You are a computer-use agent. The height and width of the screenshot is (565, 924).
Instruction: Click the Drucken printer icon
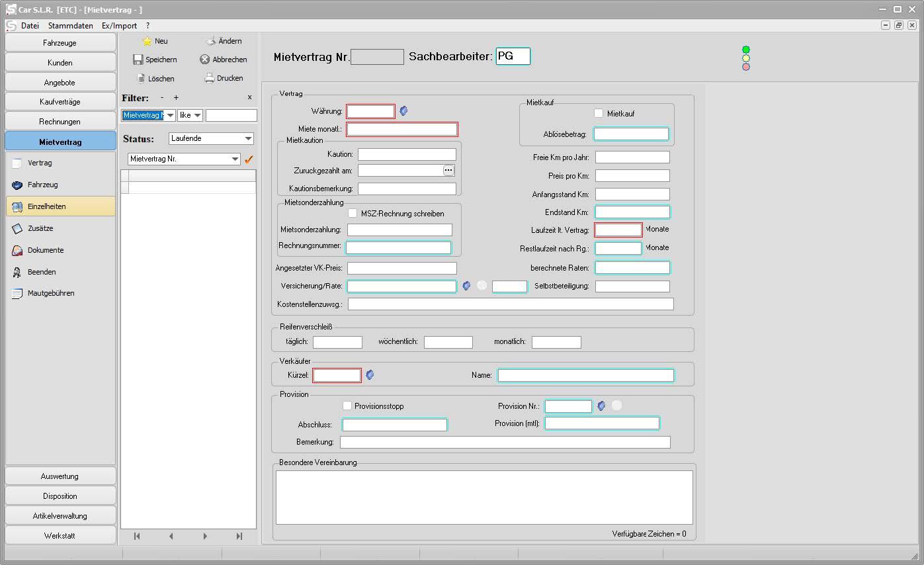[209, 78]
